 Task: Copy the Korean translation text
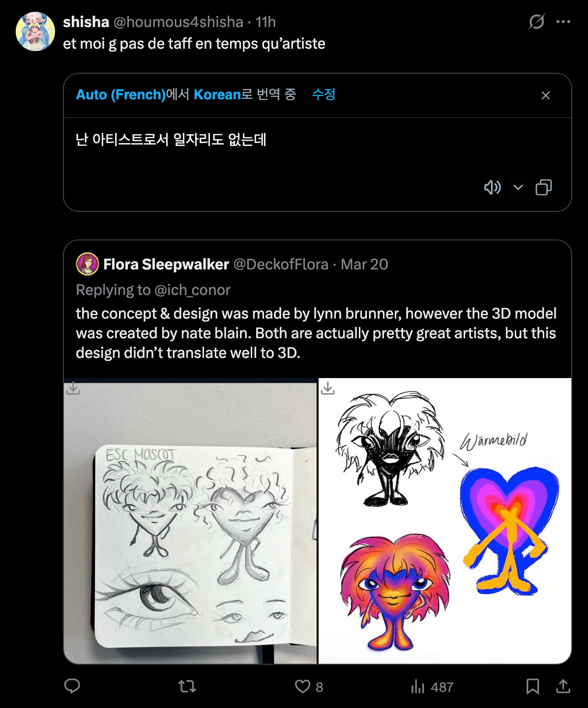(543, 187)
